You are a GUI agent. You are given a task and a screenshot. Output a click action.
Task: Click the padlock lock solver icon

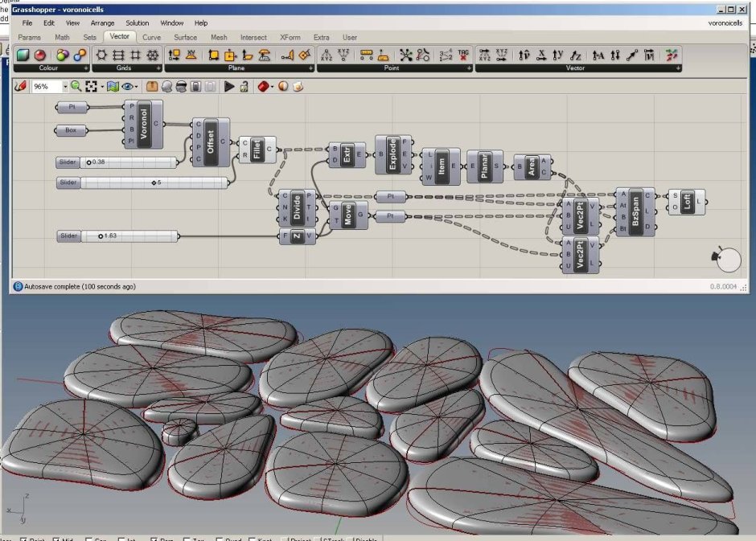(x=244, y=87)
